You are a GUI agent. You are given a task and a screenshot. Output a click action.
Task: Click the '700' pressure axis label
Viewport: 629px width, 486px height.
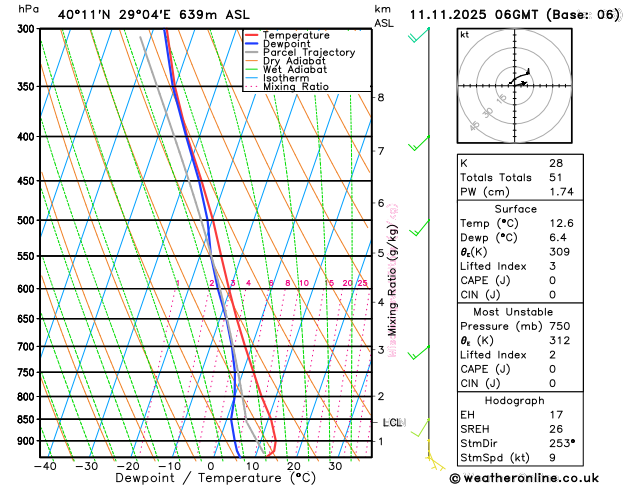tap(28, 346)
